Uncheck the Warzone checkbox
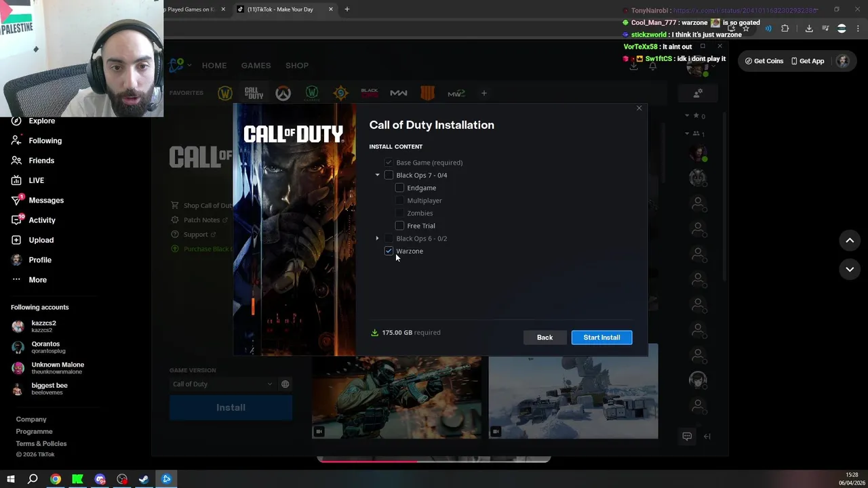Screen dimensions: 868x488 [389, 251]
